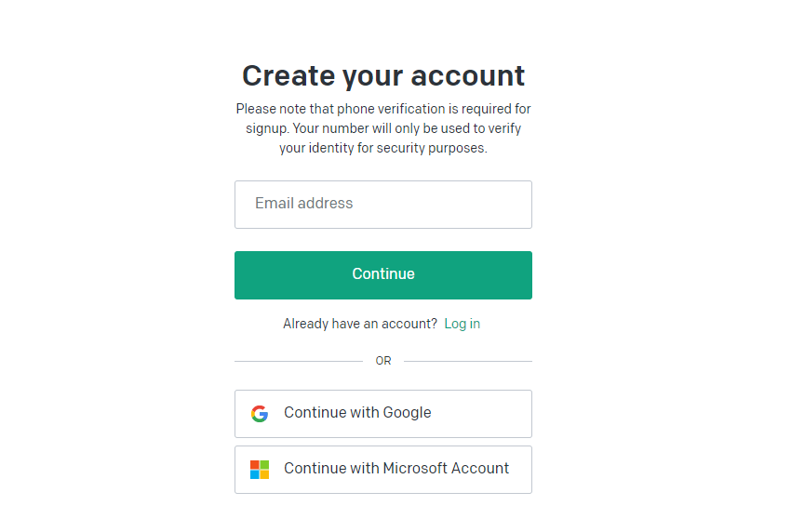The image size is (791, 532).
Task: Click the divider line left of OR
Action: [299, 361]
